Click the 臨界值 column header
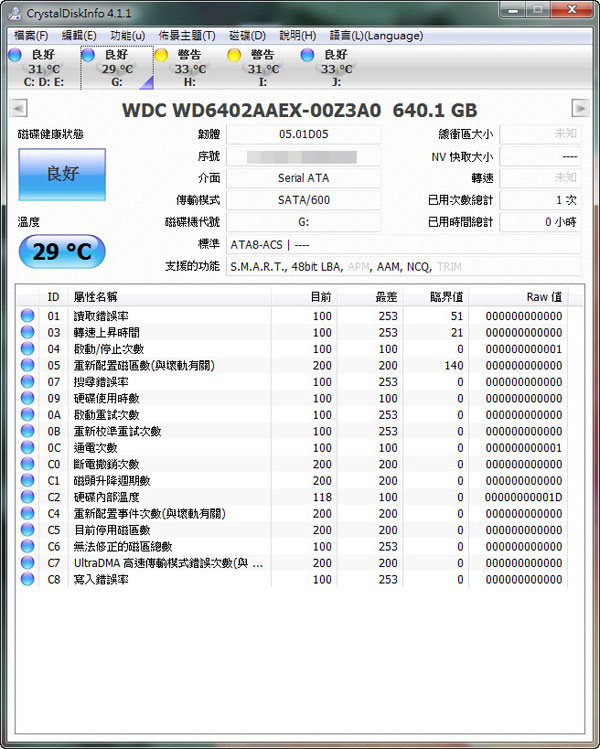 pos(437,297)
